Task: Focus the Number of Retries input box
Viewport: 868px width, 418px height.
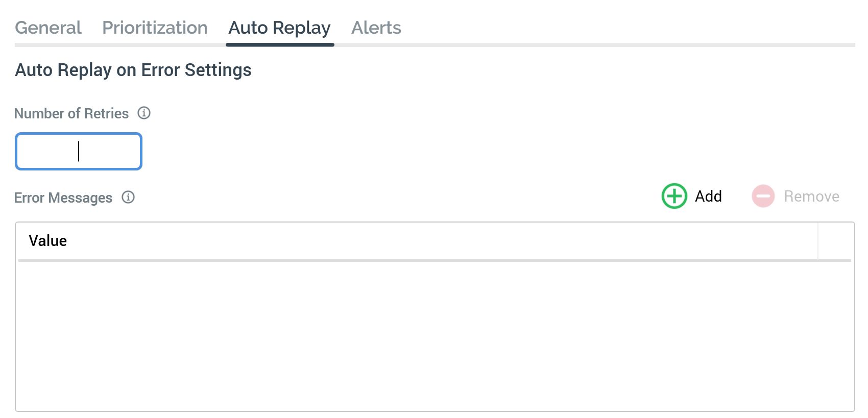Action: point(79,152)
